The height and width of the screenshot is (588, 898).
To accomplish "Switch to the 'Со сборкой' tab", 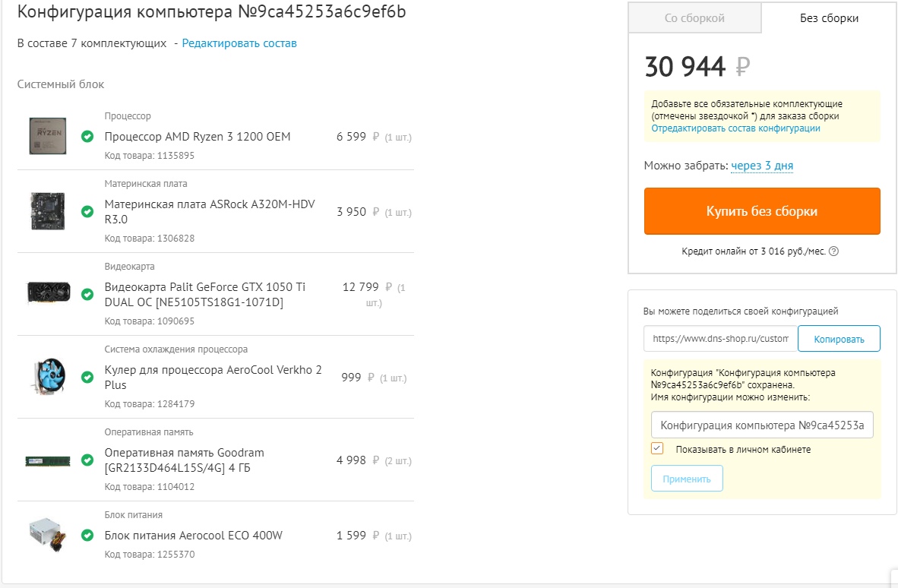I will click(x=694, y=18).
